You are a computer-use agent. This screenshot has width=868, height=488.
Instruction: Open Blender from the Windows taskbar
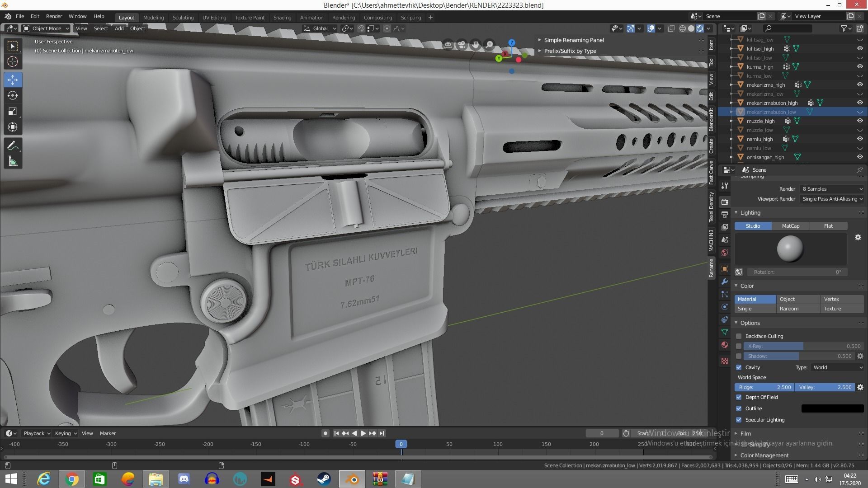click(x=352, y=479)
